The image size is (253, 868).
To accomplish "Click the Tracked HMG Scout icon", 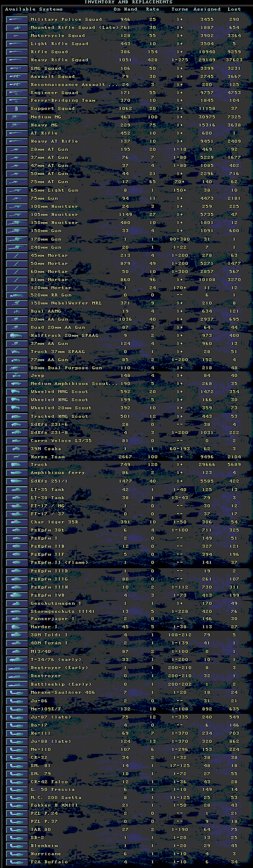I will point(17,417).
